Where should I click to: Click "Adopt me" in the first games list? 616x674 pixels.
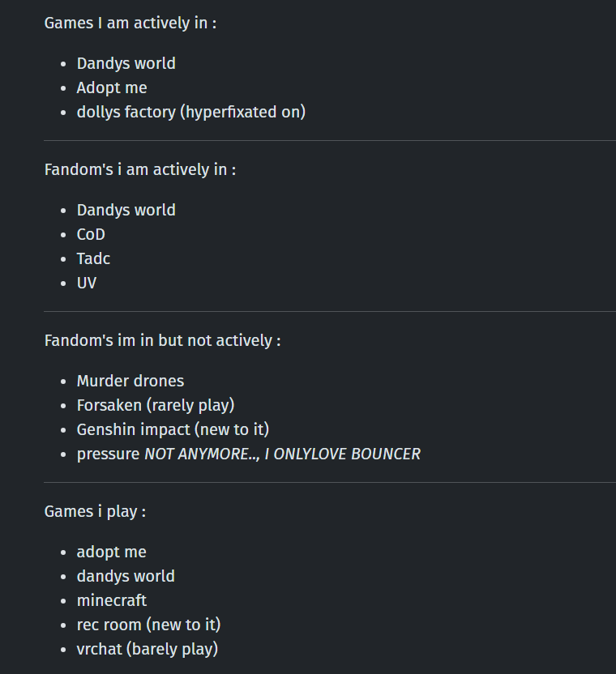click(x=112, y=87)
